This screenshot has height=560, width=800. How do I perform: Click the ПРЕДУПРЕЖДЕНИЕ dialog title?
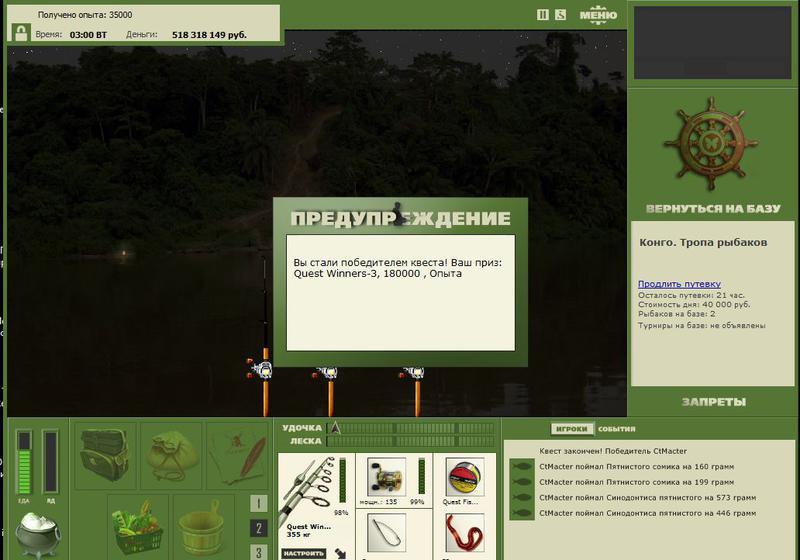coord(401,218)
